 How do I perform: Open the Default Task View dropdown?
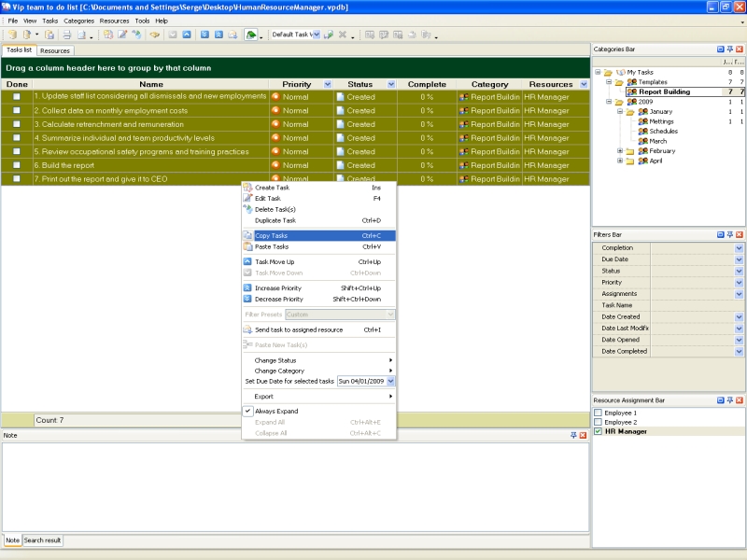coord(315,35)
